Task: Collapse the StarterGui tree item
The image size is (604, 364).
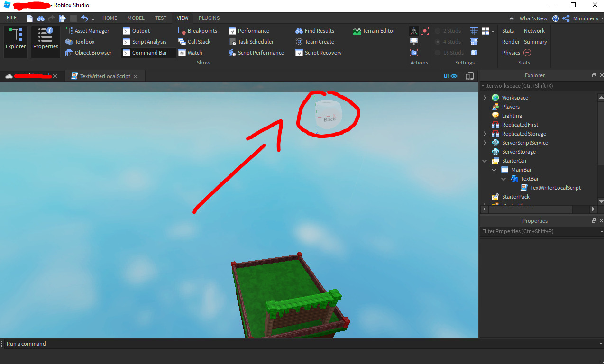Action: pyautogui.click(x=485, y=160)
